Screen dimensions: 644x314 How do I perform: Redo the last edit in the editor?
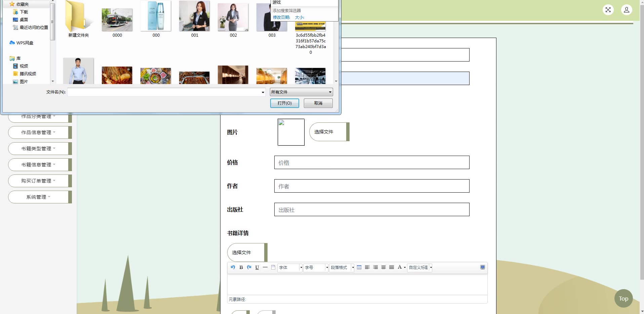pyautogui.click(x=249, y=267)
